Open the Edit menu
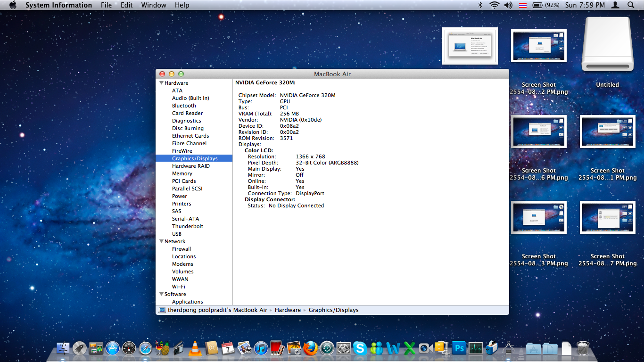Screen dimensions: 644x362 [x=126, y=5]
